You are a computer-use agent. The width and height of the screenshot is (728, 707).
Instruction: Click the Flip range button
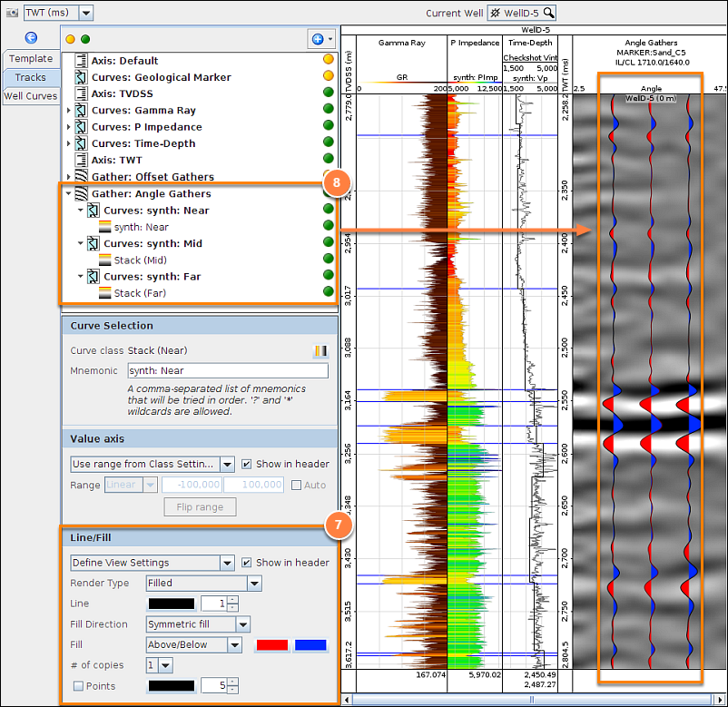point(200,506)
